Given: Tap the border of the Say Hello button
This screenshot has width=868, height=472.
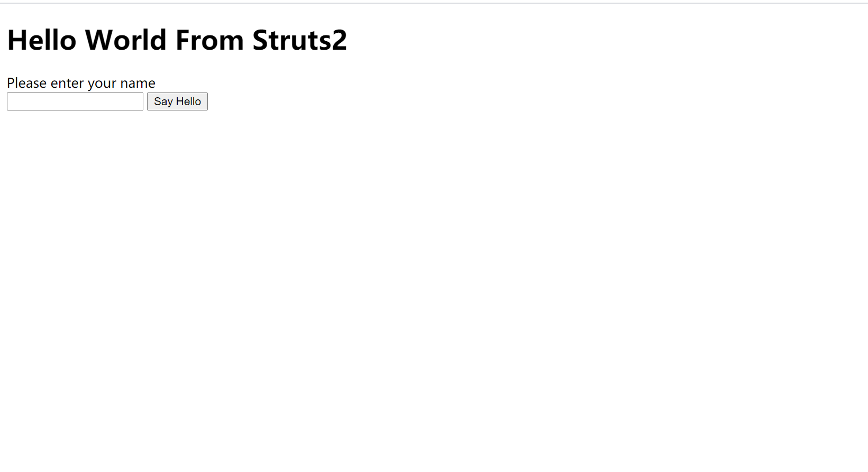Looking at the screenshot, I should [177, 94].
